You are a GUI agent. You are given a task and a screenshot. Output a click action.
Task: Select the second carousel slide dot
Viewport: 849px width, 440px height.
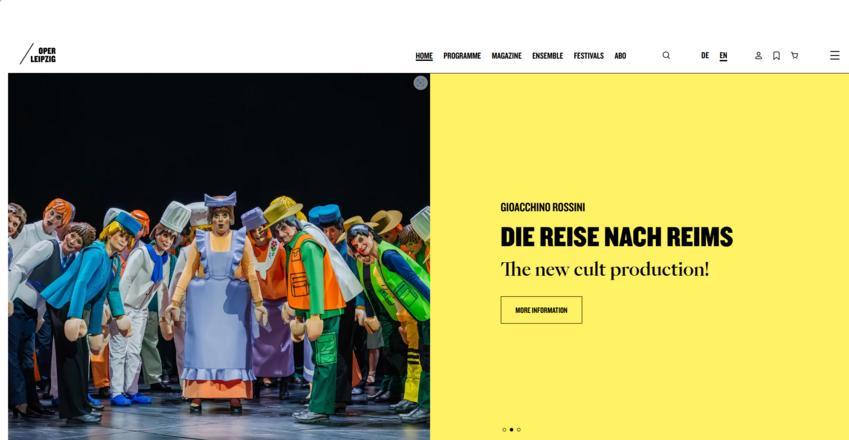(511, 430)
